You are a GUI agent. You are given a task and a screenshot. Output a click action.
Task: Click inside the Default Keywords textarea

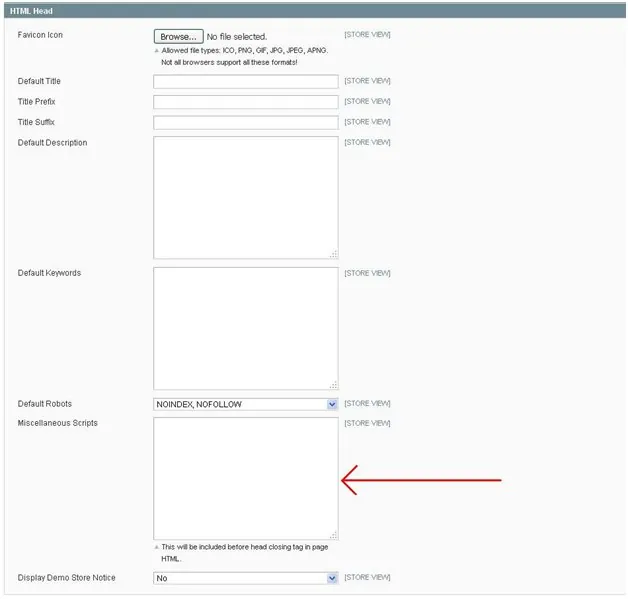click(x=246, y=328)
